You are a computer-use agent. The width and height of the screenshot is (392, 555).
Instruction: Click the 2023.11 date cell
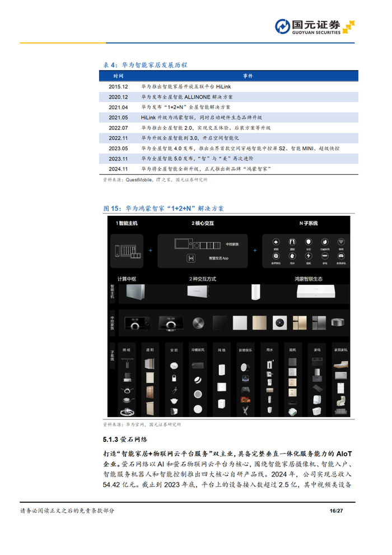pos(118,159)
